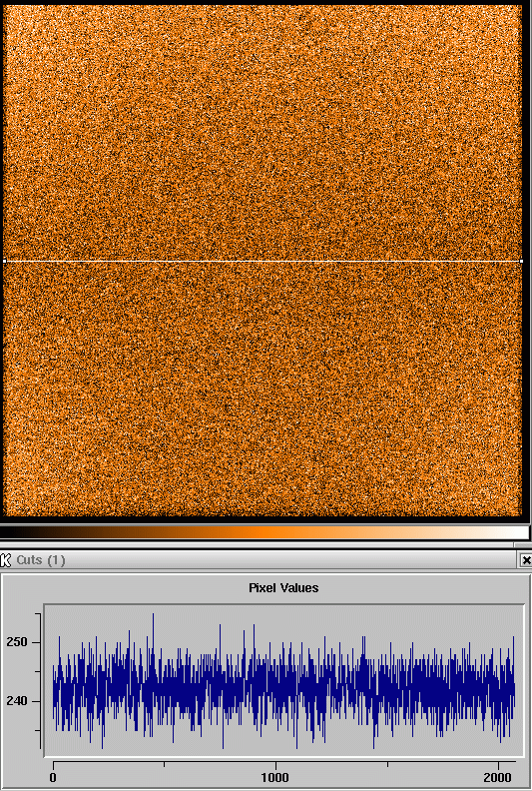Close the Cuts (1) window
This screenshot has width=532, height=791.
525,560
